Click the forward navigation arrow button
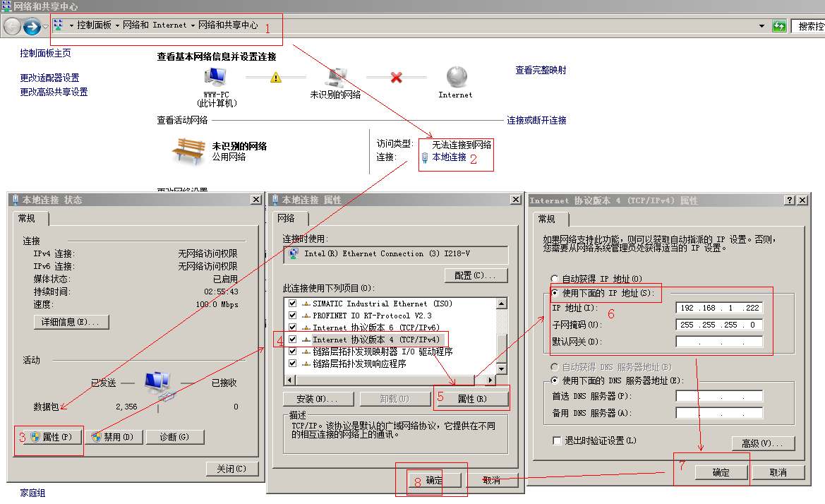Image resolution: width=825 pixels, height=504 pixels. [x=32, y=26]
